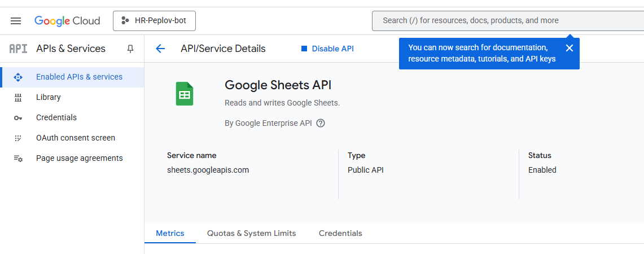Click the Disable API button
The height and width of the screenshot is (254, 644).
tap(327, 49)
